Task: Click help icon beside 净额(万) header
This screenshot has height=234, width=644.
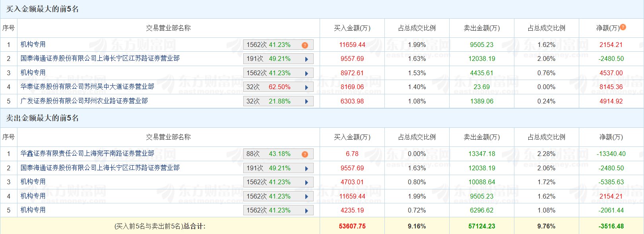Action: pos(623,27)
